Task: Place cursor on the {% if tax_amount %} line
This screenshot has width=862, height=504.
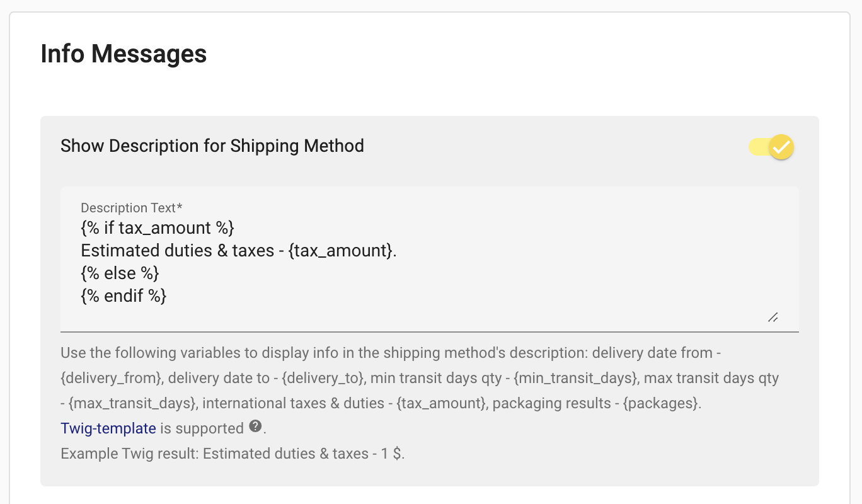Action: pyautogui.click(x=158, y=228)
